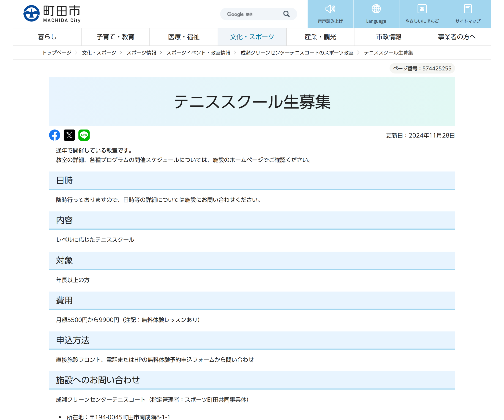This screenshot has height=420, width=504.
Task: Follow the スポーツ情報 breadcrumb link
Action: (x=141, y=53)
